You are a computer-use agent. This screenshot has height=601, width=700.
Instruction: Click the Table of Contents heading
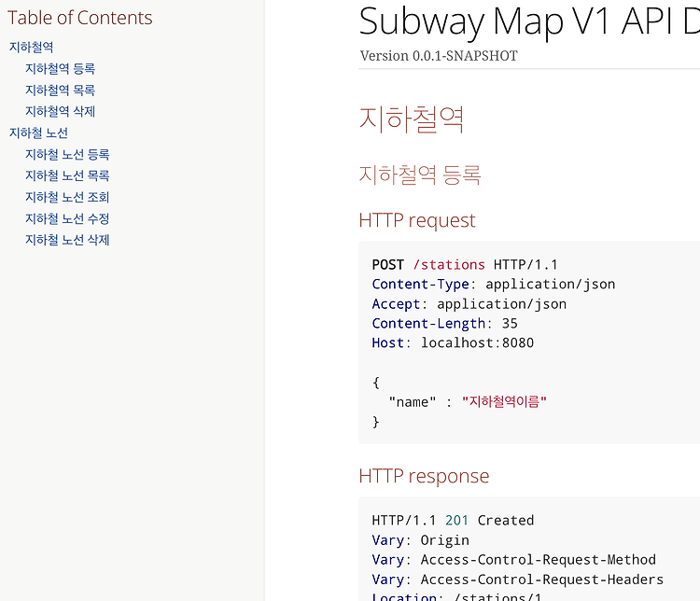pyautogui.click(x=80, y=18)
